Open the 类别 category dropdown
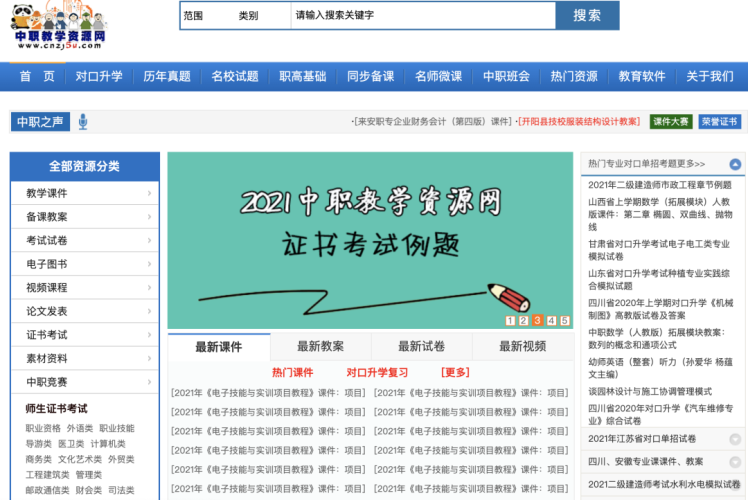The image size is (748, 500). 248,16
